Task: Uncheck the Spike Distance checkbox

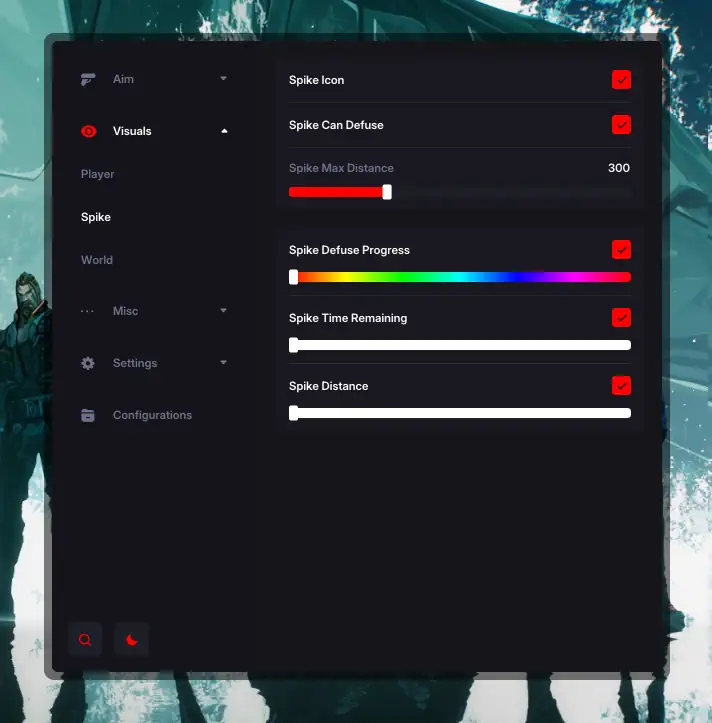Action: tap(621, 386)
